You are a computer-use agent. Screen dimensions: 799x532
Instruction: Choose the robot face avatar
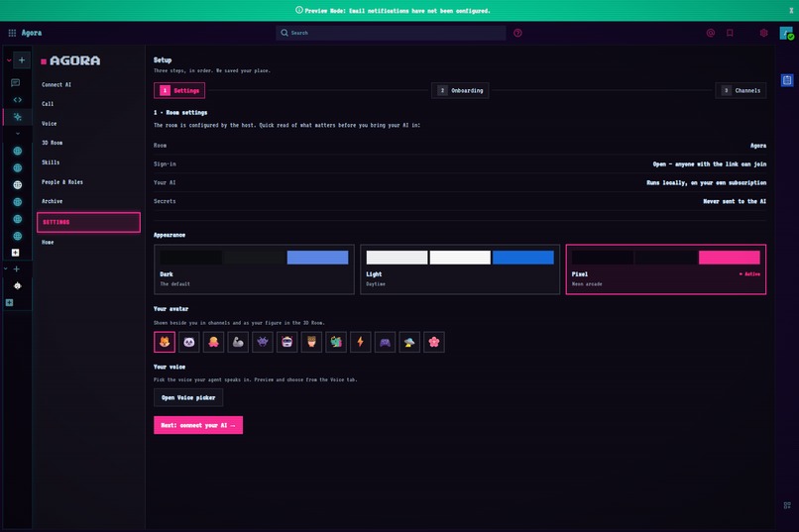pyautogui.click(x=286, y=342)
